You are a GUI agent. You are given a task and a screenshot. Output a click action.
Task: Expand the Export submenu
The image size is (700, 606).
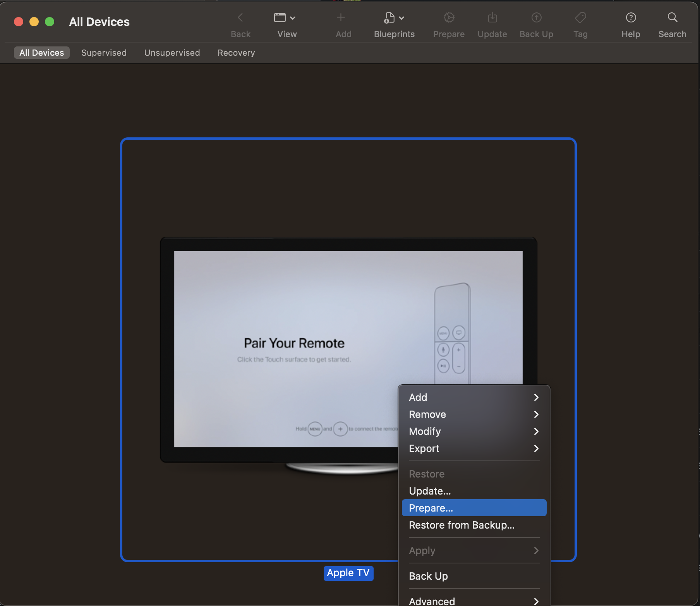point(474,449)
